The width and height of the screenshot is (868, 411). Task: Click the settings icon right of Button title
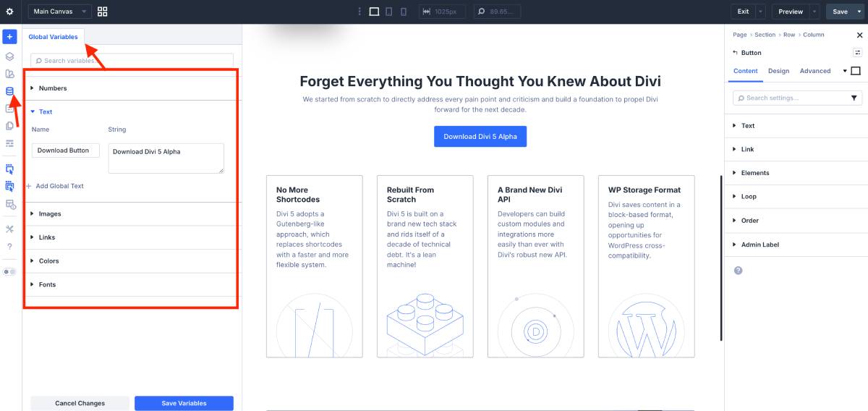pyautogui.click(x=857, y=52)
